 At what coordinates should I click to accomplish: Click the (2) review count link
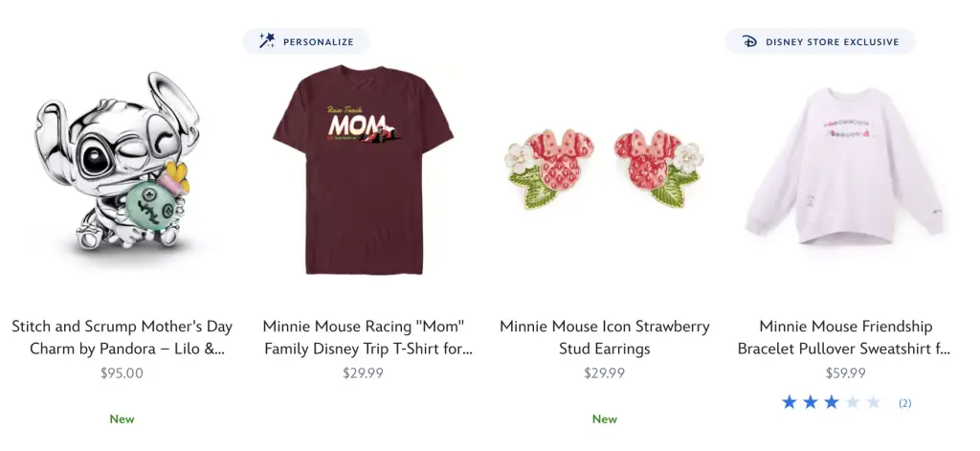(904, 403)
